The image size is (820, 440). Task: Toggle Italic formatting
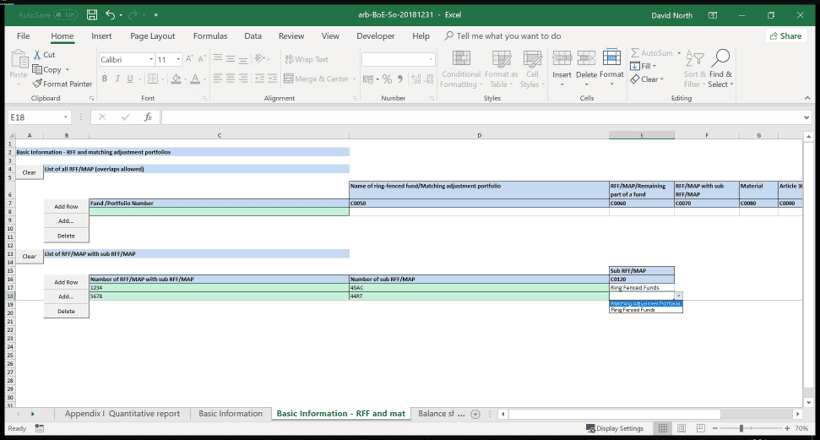click(x=117, y=79)
